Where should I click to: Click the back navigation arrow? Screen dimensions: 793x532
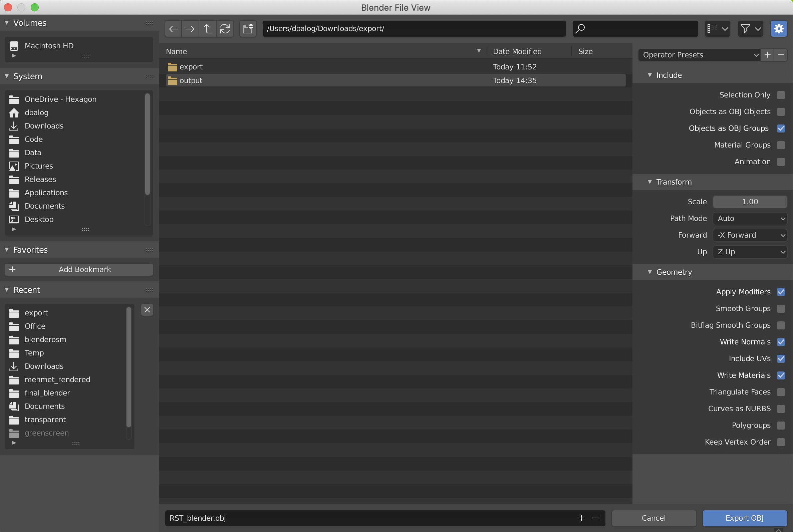[x=174, y=29]
